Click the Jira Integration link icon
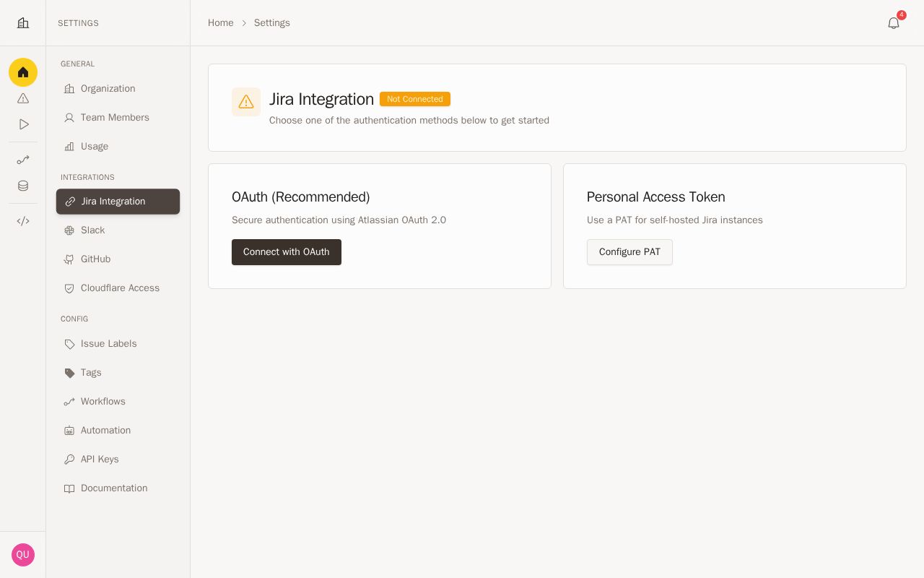Screen dimensions: 924x578 tap(70, 202)
